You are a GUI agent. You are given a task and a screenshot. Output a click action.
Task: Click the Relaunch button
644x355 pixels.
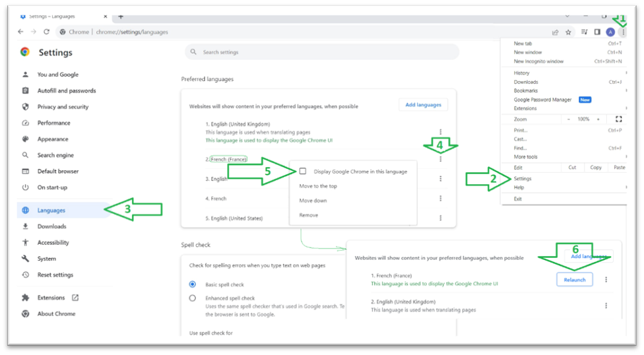click(x=575, y=279)
